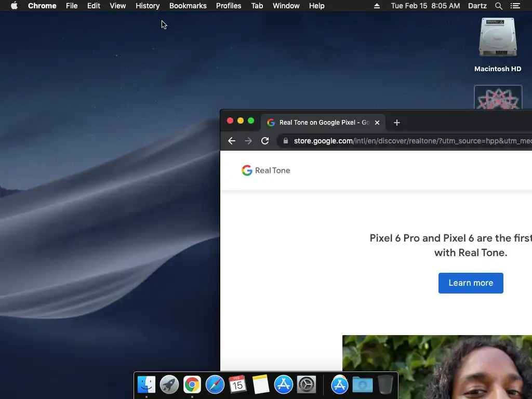
Task: Click the red close button of Chrome window
Action: tap(230, 121)
